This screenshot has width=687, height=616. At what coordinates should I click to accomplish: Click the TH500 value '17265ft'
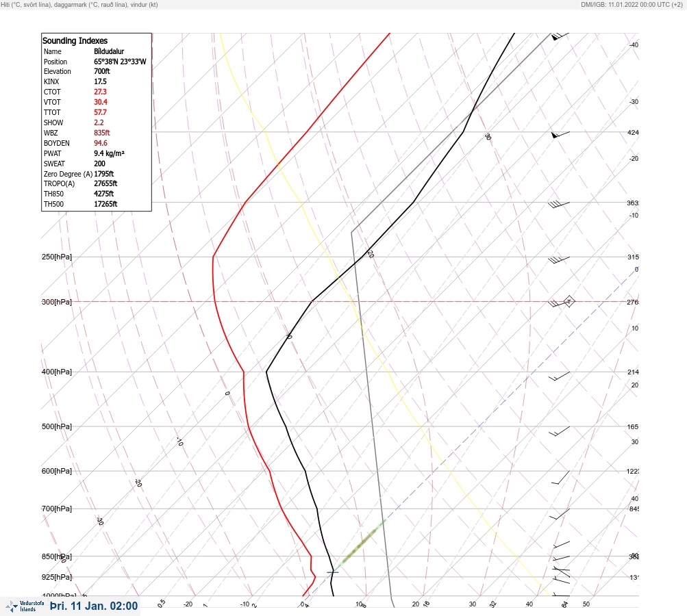[105, 204]
